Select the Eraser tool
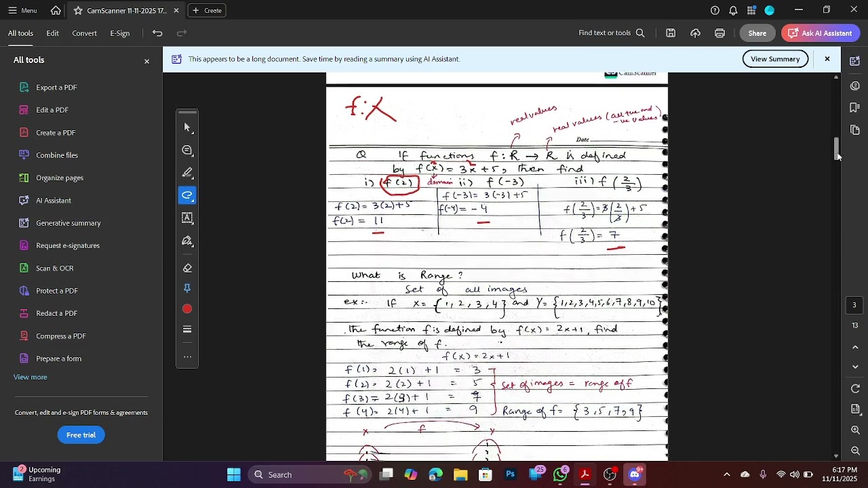 coord(187,268)
